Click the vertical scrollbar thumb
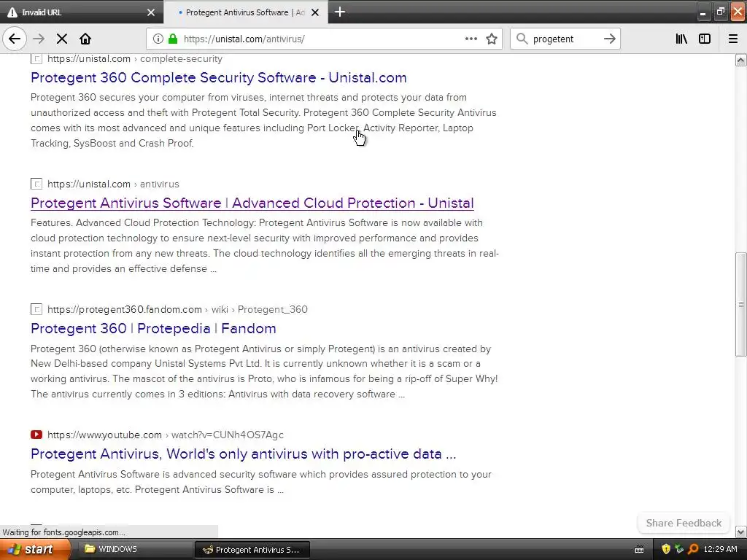Screen dimensions: 747x560 click(740, 304)
